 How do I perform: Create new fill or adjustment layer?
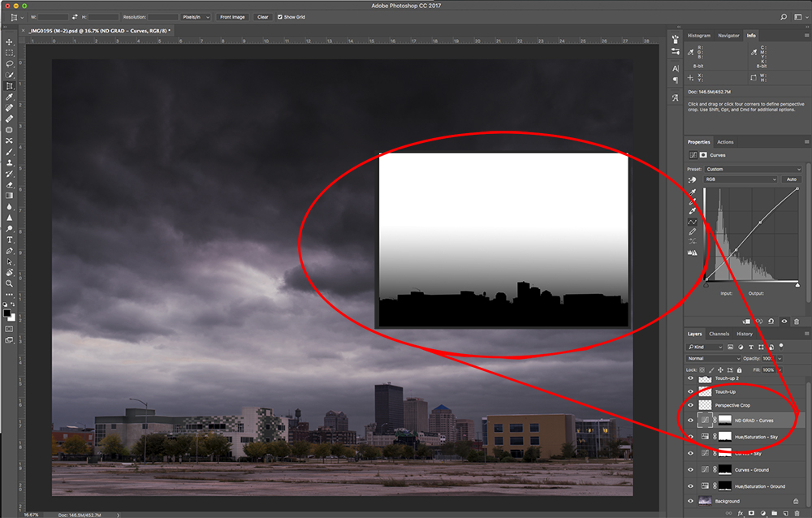(762, 513)
